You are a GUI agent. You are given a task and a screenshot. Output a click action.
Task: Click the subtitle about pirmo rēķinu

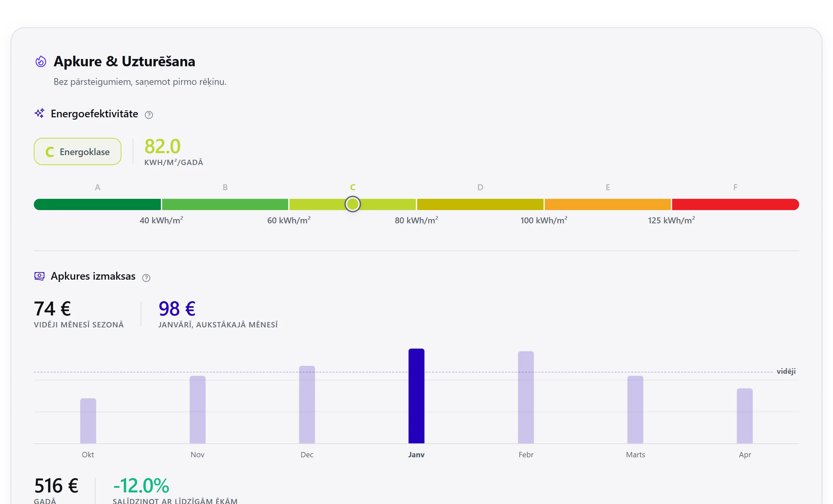pyautogui.click(x=140, y=82)
